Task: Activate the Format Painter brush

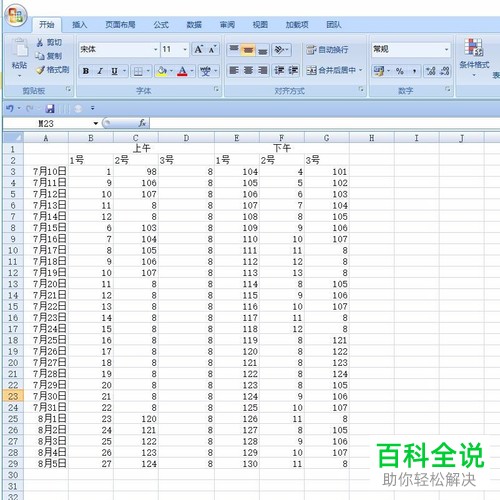Action: click(40, 70)
